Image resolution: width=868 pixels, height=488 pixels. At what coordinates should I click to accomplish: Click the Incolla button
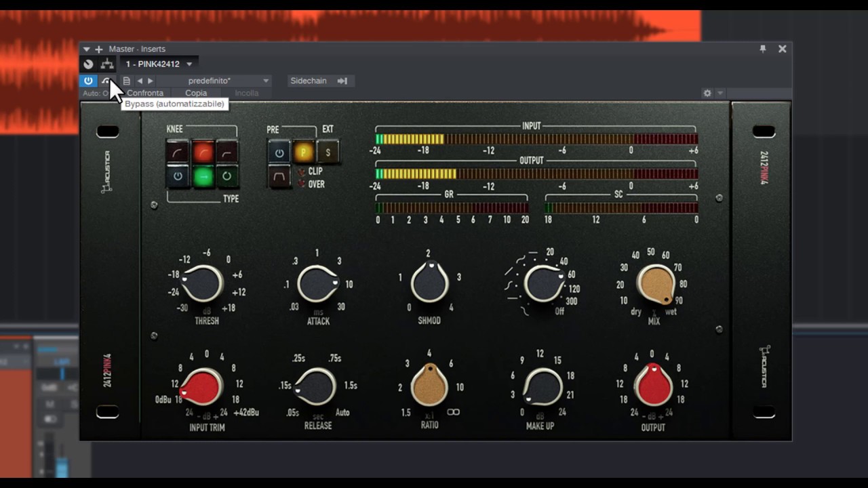tap(247, 93)
